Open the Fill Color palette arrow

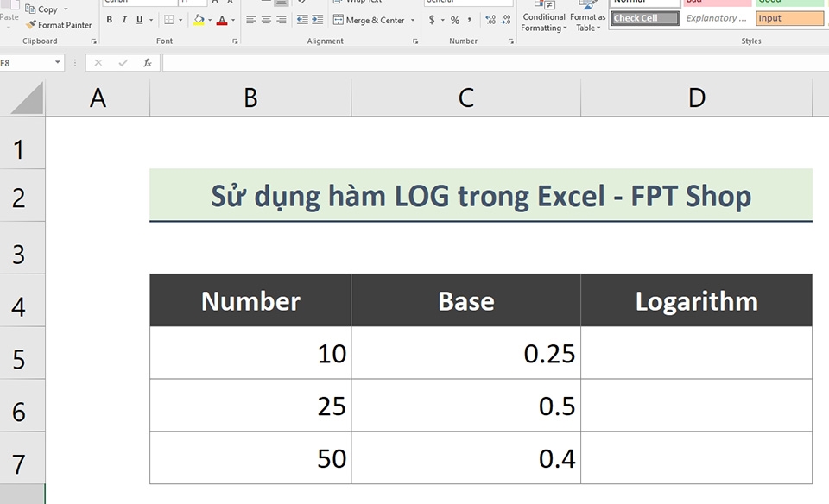pyautogui.click(x=210, y=20)
